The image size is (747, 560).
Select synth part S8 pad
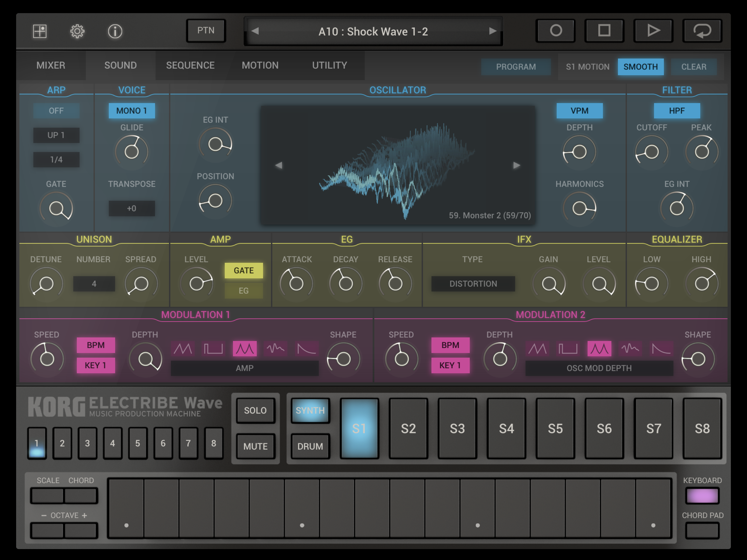point(702,428)
